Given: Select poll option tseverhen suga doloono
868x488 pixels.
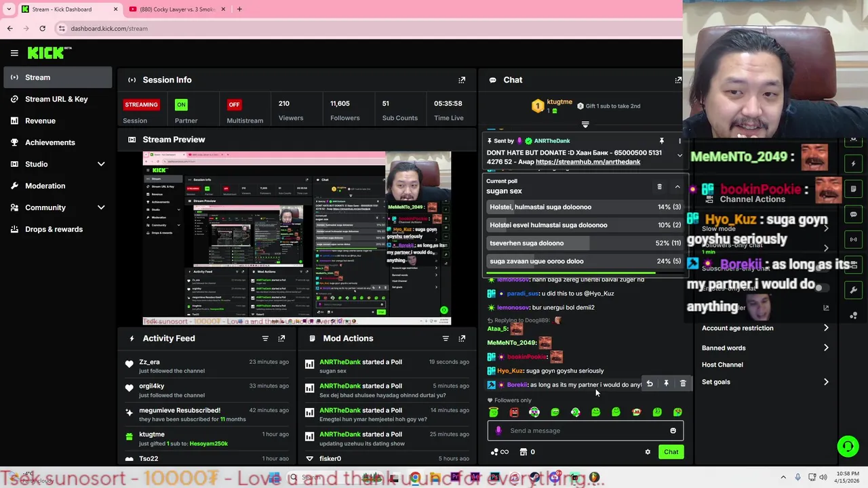Looking at the screenshot, I should tap(585, 243).
